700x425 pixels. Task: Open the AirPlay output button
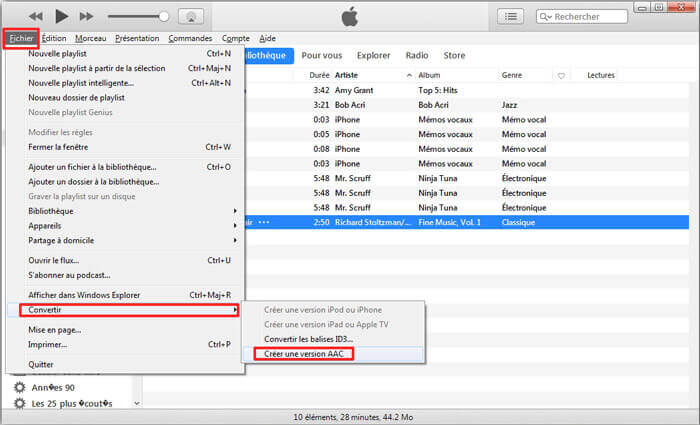(194, 16)
